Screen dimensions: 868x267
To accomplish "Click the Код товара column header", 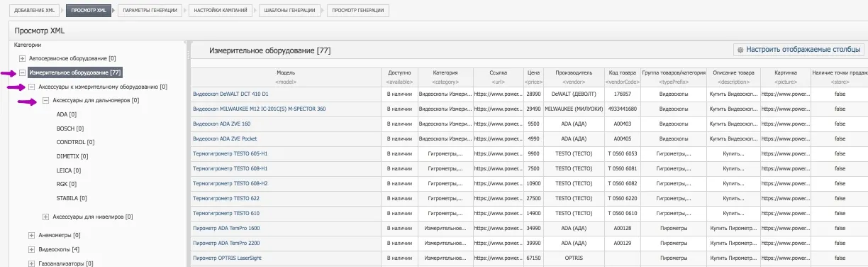I will (x=623, y=77).
